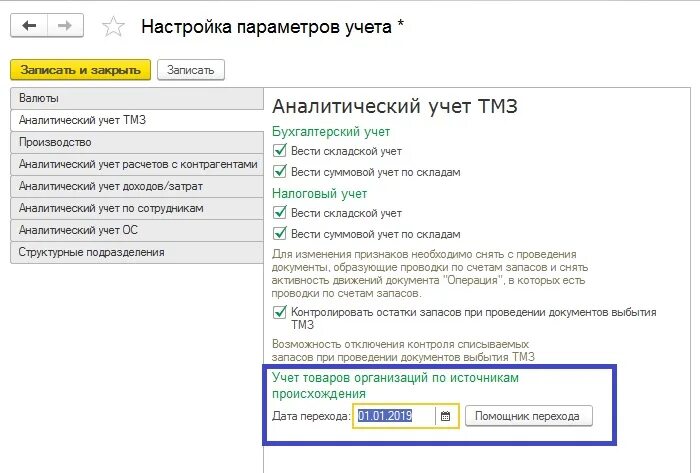Switch to the Производство section
This screenshot has height=473, width=700.
tap(137, 142)
